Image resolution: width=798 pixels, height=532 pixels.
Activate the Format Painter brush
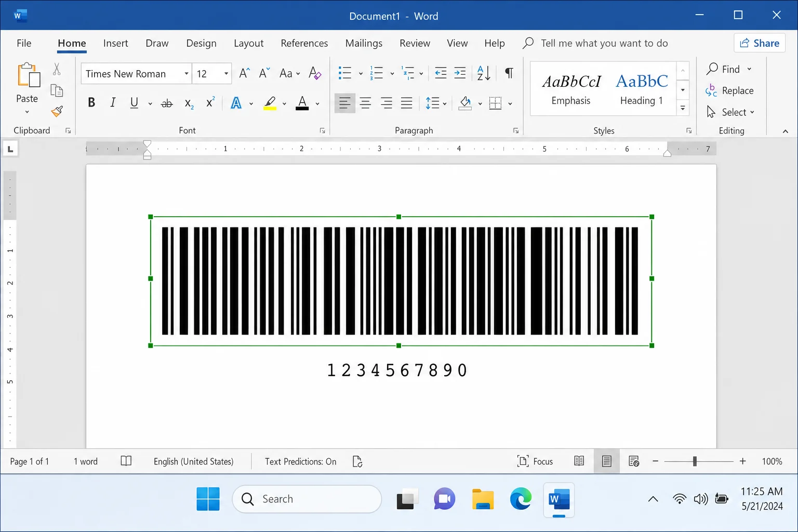click(57, 111)
